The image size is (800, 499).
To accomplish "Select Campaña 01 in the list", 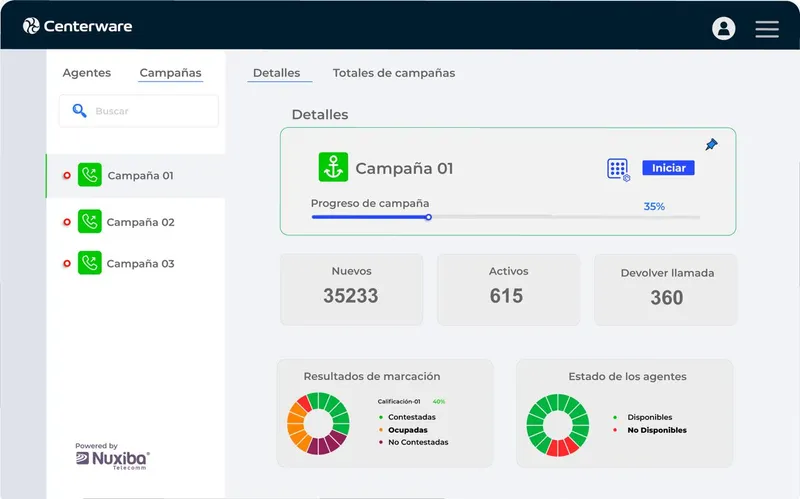I will [136, 176].
